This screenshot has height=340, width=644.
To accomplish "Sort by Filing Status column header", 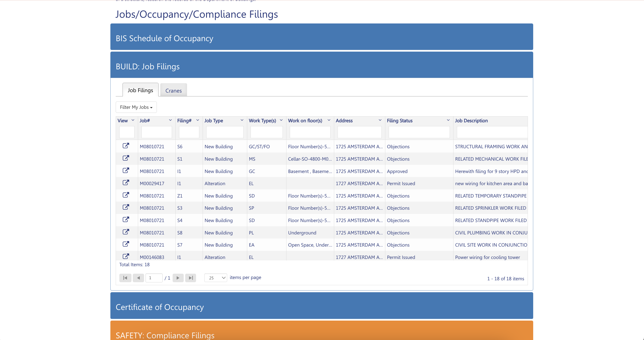I will (400, 121).
